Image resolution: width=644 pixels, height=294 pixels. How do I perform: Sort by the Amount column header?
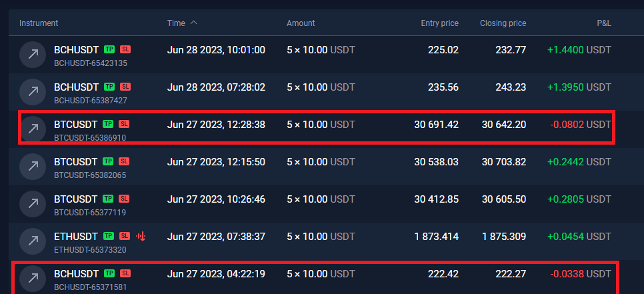(x=301, y=23)
